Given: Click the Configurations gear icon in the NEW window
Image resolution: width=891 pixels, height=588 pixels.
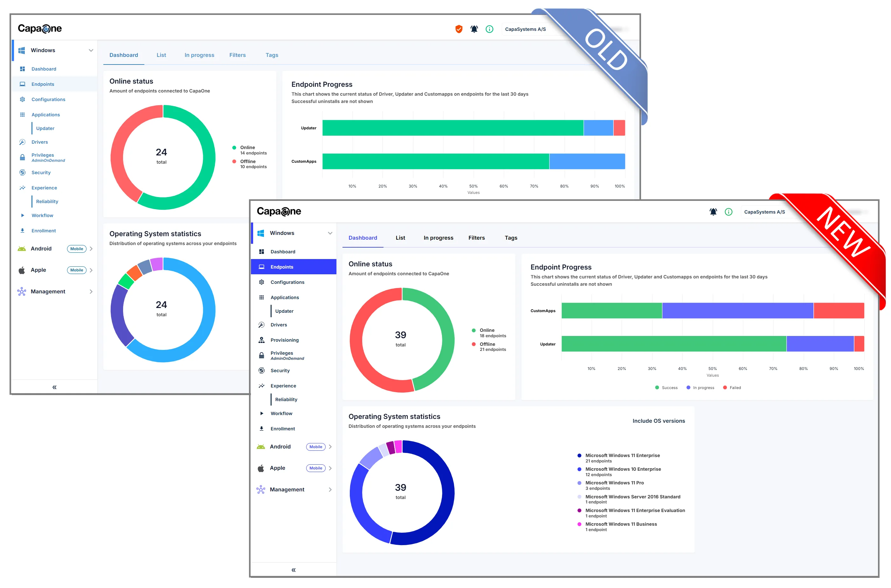Looking at the screenshot, I should [x=261, y=282].
